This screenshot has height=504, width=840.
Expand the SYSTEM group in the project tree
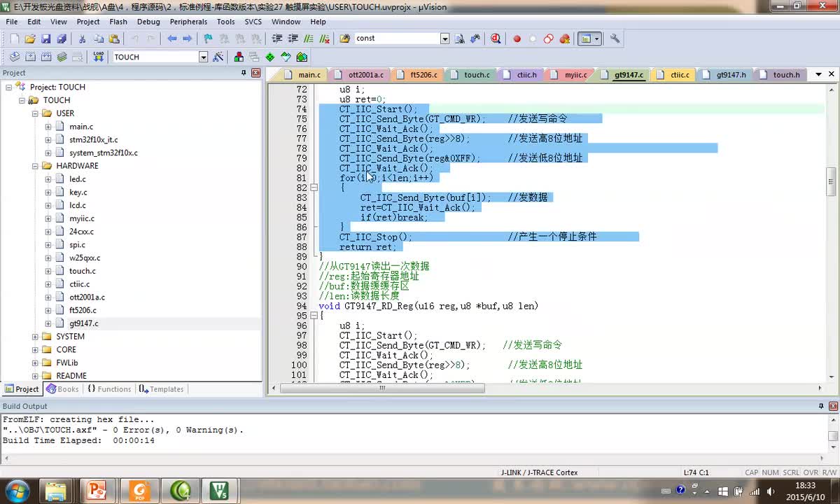pyautogui.click(x=35, y=337)
